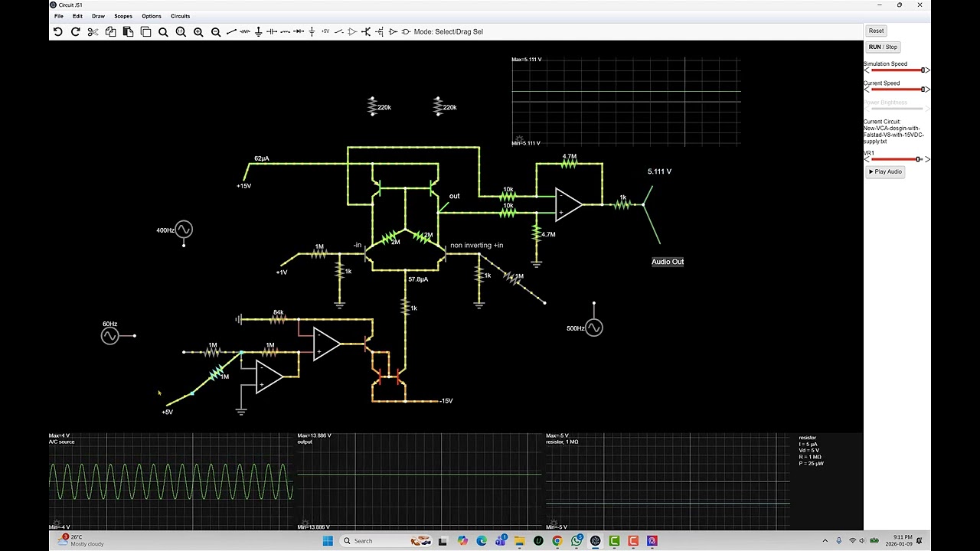Select the NPN transistor tool

click(366, 31)
